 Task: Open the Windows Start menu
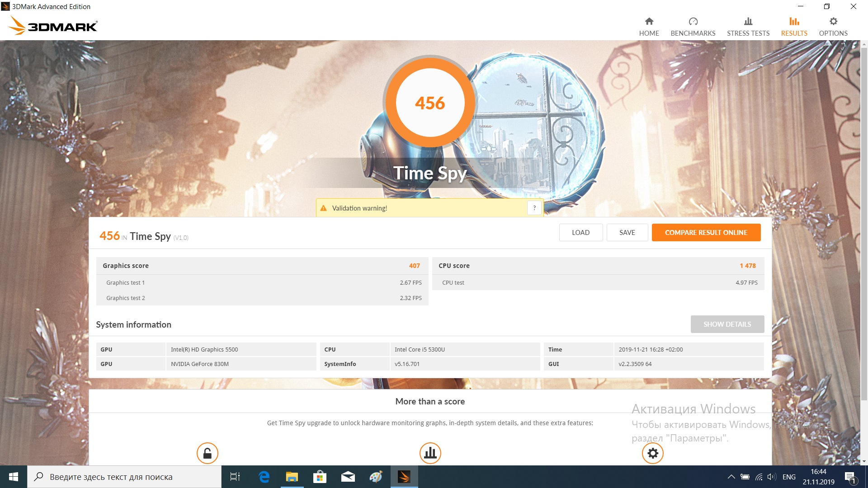click(14, 477)
